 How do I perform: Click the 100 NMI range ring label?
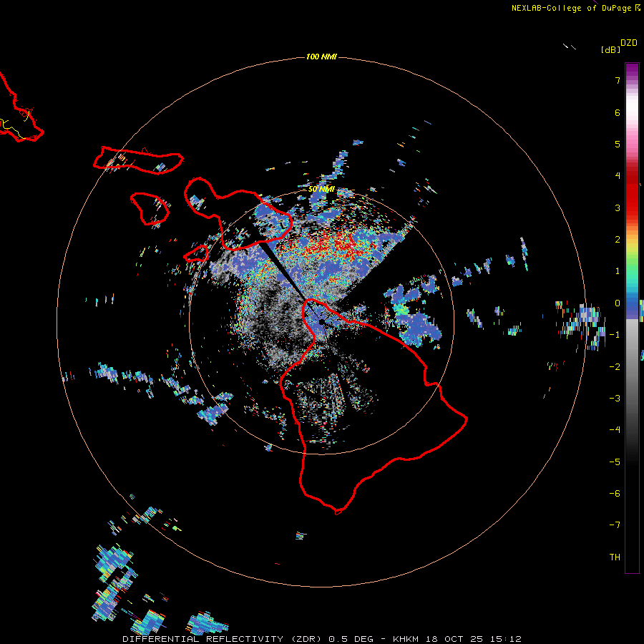coord(321,57)
